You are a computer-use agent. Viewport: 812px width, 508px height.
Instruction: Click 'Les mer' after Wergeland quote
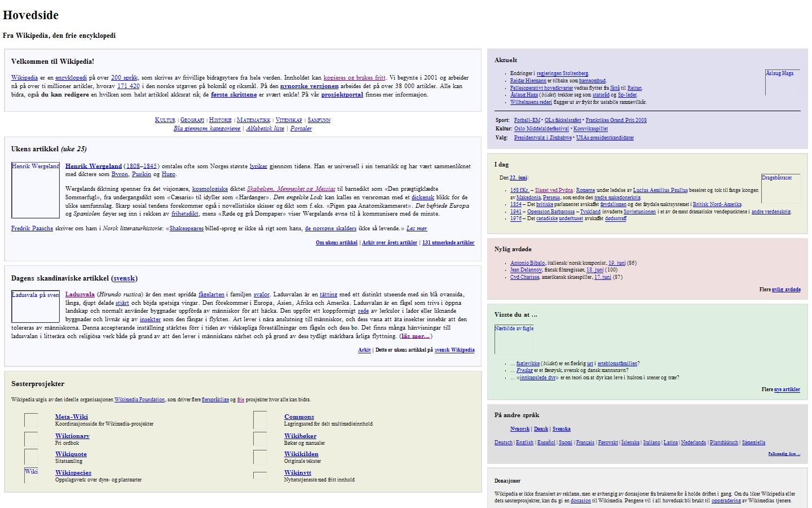coord(417,229)
